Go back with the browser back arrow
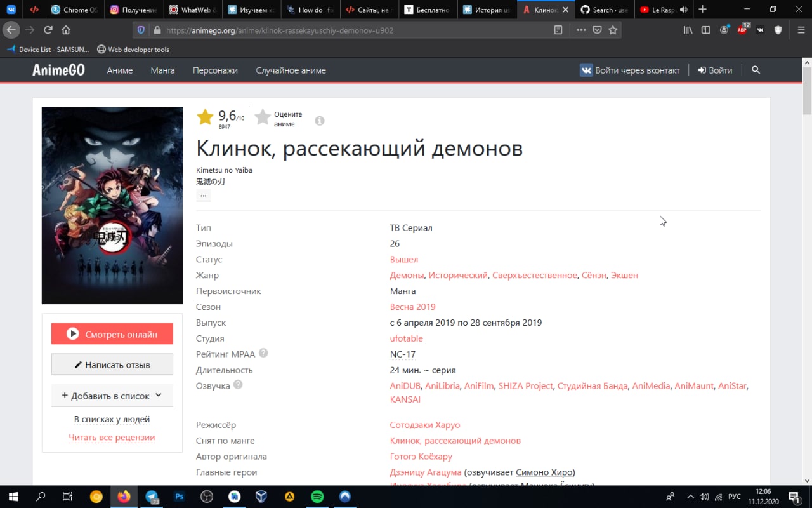Viewport: 812px width, 508px height. [11, 30]
